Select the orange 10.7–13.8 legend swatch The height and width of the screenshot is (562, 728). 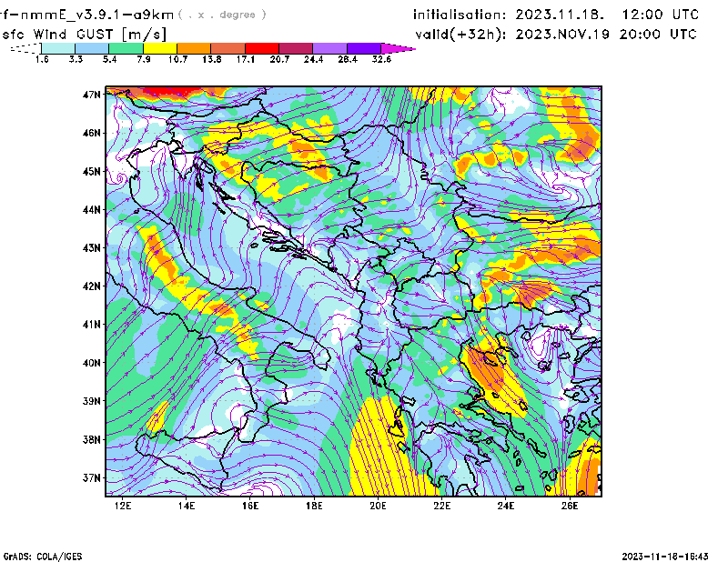[194, 48]
